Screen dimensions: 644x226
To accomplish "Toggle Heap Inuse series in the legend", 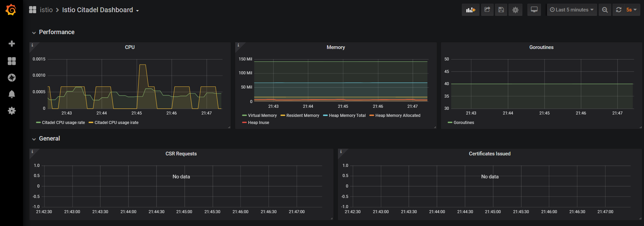I will [x=258, y=123].
